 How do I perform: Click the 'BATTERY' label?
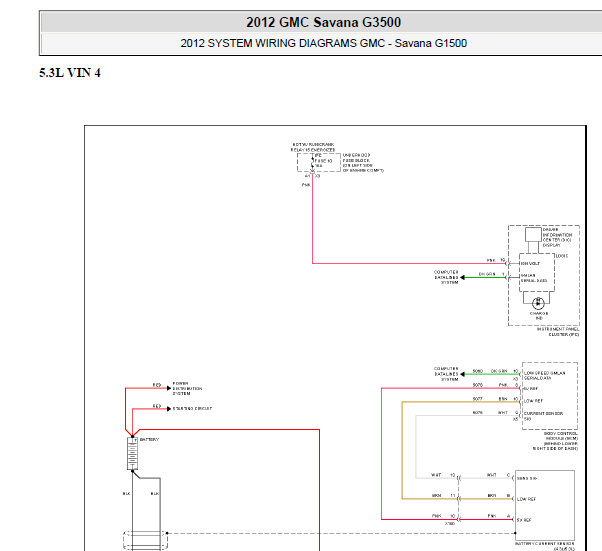(149, 439)
